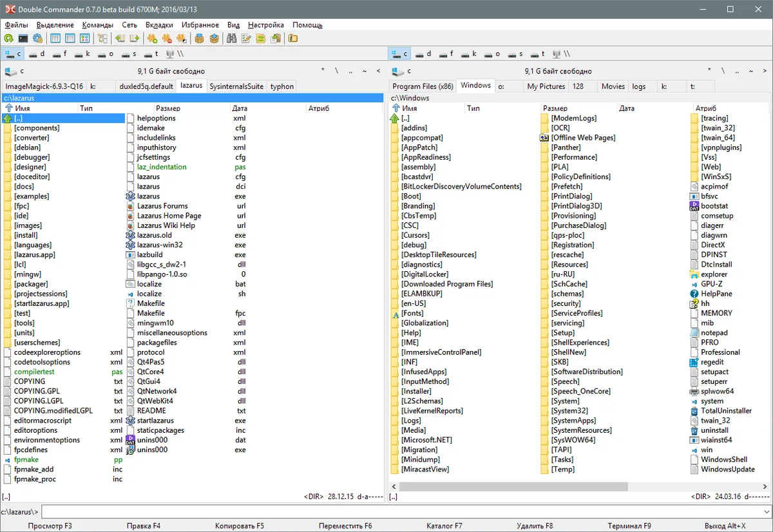773x532 pixels.
Task: Open the Помощь menu
Action: coord(308,25)
